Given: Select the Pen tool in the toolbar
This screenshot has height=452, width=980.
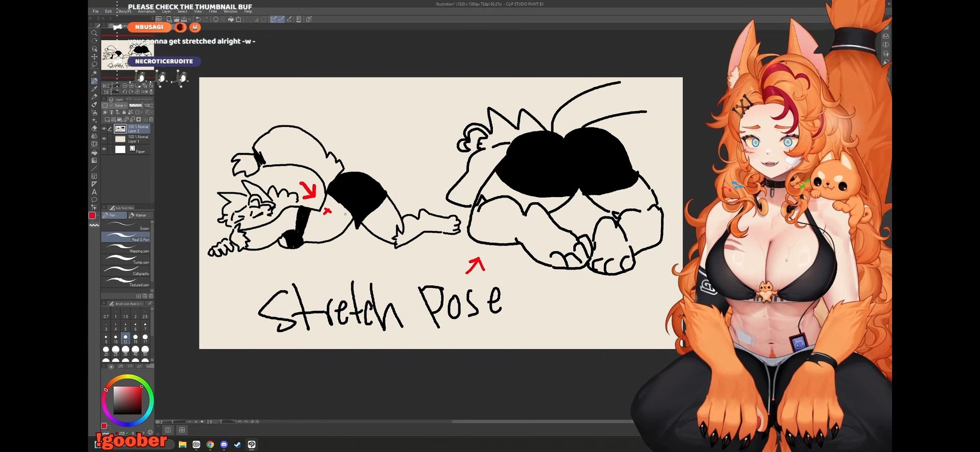Looking at the screenshot, I should click(x=94, y=81).
